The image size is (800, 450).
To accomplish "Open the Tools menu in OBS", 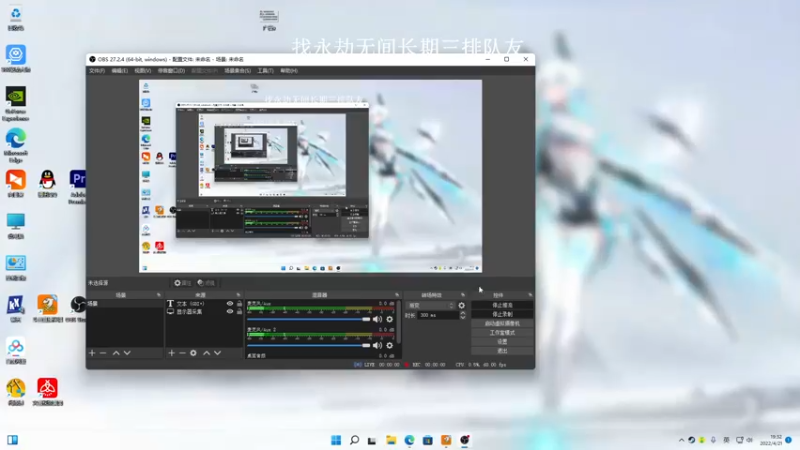I will click(265, 71).
